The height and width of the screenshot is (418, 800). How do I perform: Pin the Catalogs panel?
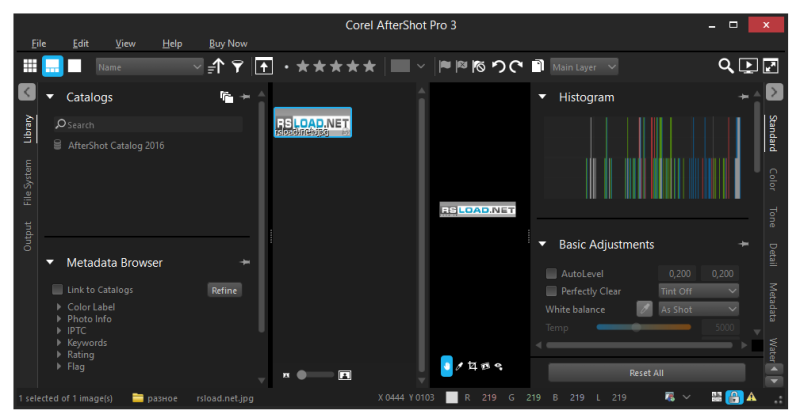pyautogui.click(x=245, y=97)
